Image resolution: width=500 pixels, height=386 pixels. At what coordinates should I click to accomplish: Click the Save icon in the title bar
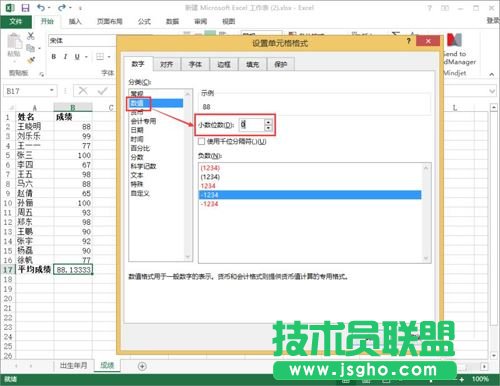click(25, 7)
